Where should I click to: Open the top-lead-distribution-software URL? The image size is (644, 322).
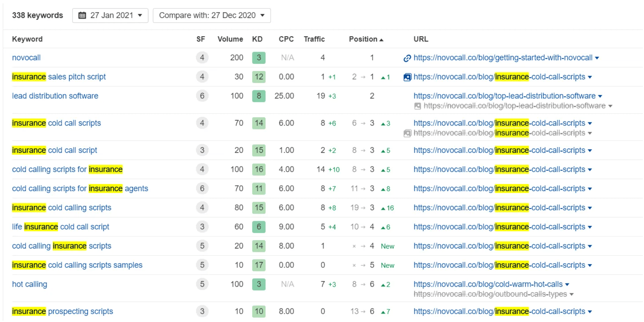[504, 96]
